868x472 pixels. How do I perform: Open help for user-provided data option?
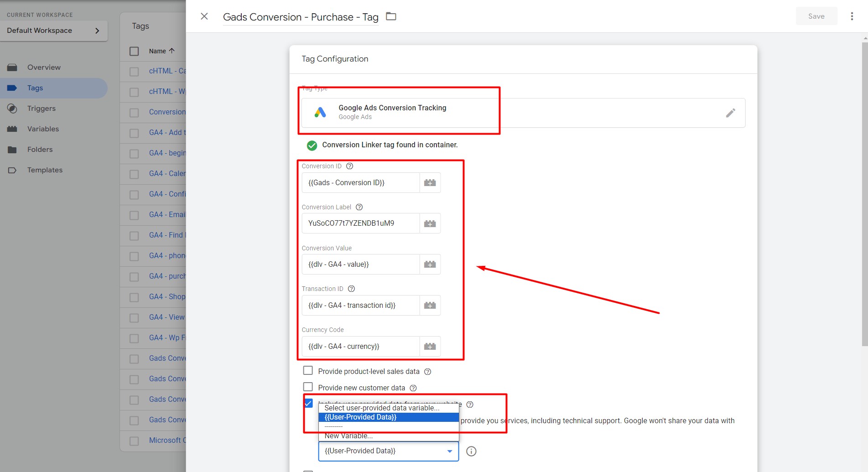470,405
